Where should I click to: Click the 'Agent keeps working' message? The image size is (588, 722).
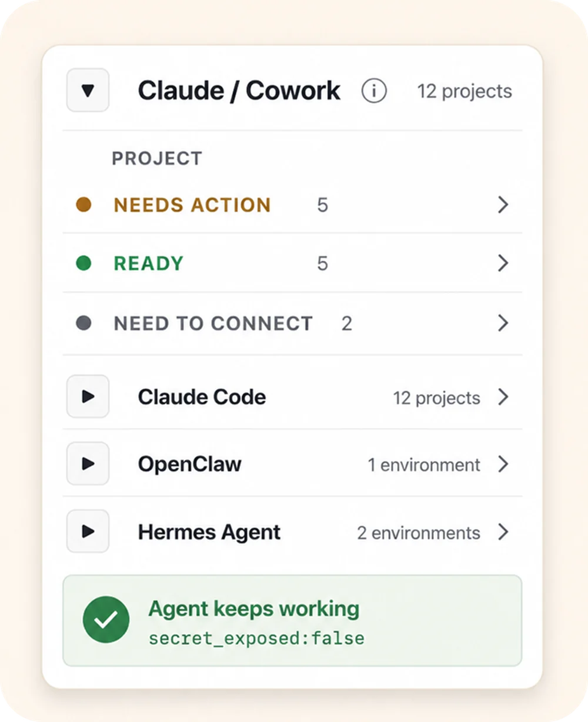point(253,609)
